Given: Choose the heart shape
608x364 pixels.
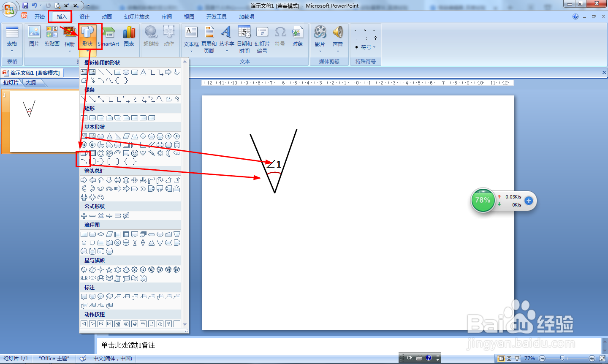Looking at the screenshot, I should [x=143, y=153].
